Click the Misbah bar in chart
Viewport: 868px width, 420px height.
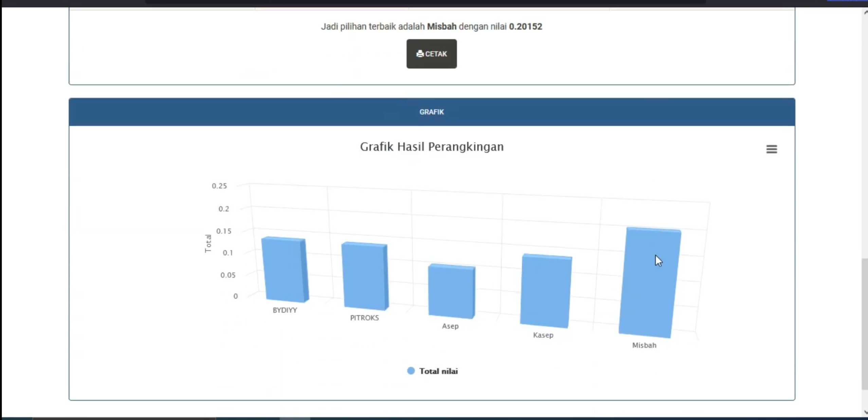click(650, 282)
